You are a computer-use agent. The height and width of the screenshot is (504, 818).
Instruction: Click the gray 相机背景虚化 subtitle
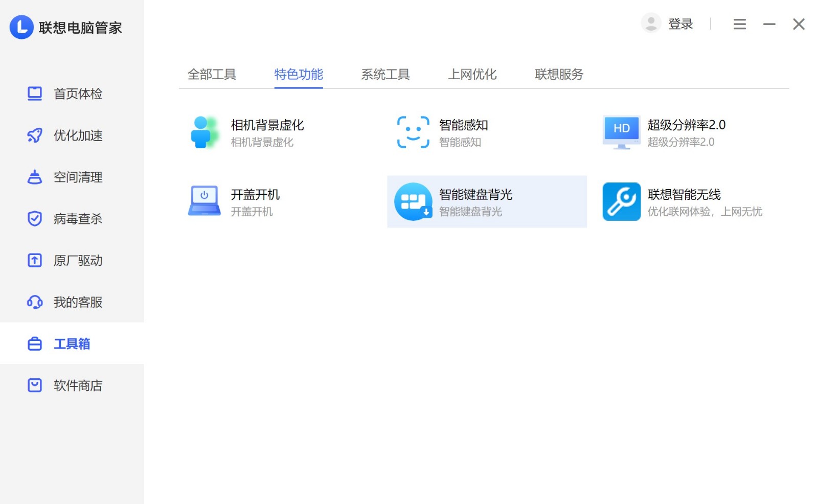pyautogui.click(x=262, y=142)
